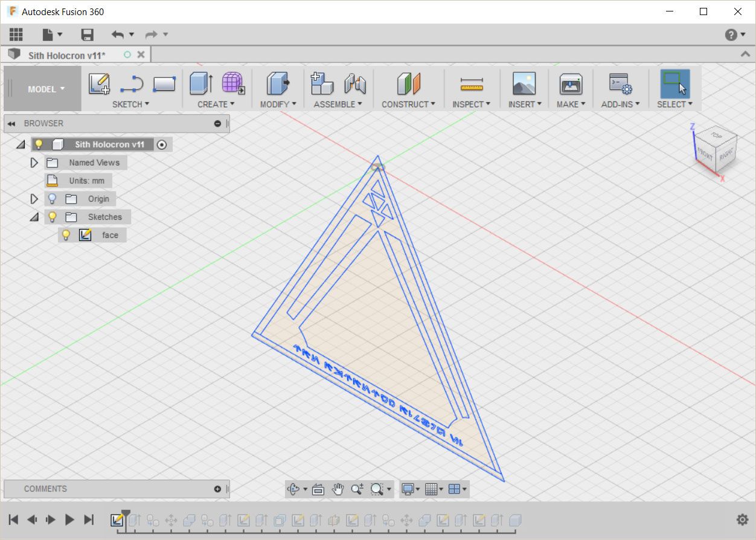
Task: Select the Pan tool
Action: coord(338,489)
